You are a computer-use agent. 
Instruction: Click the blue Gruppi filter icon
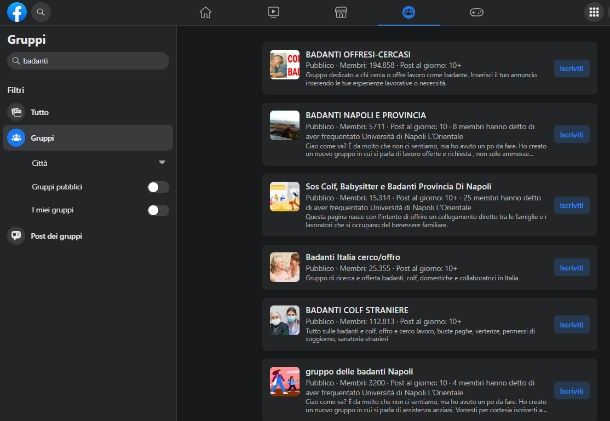[16, 138]
